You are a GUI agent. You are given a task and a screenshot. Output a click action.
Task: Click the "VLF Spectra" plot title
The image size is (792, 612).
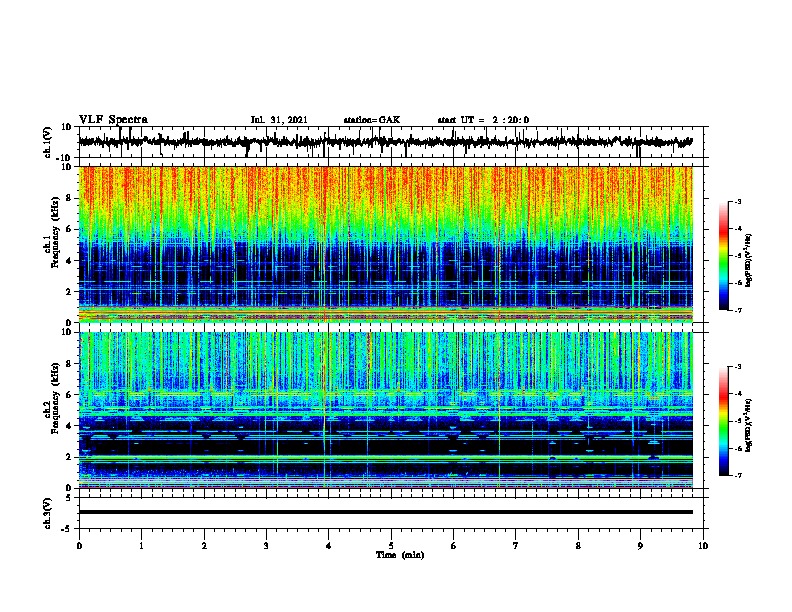(113, 120)
